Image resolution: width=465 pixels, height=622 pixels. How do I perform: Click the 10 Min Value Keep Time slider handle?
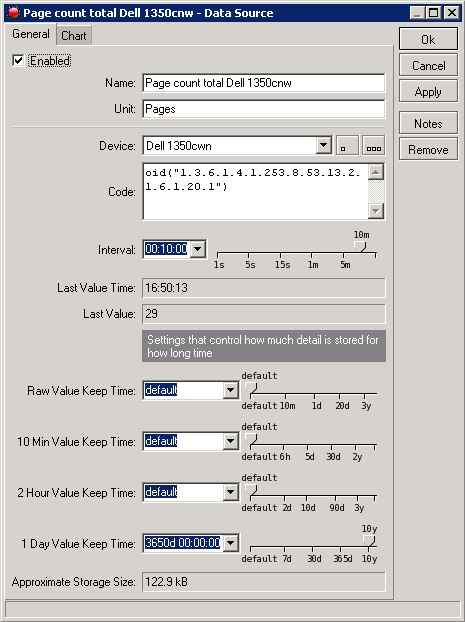click(251, 439)
